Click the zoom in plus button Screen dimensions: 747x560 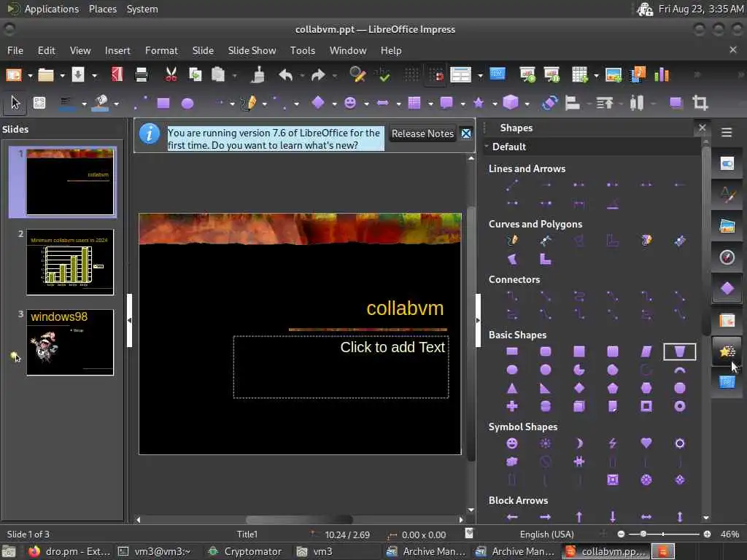[708, 534]
